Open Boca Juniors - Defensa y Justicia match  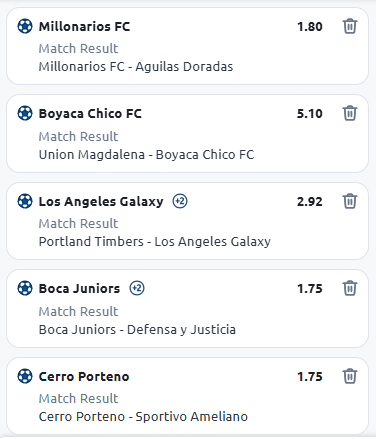[x=137, y=330]
